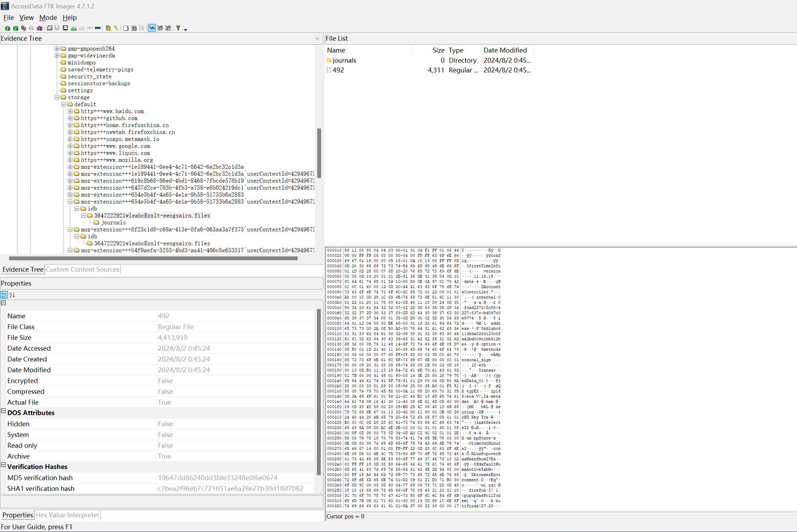Collapse the DOS Attributes properties section
The image size is (797, 532).
coord(3,411)
